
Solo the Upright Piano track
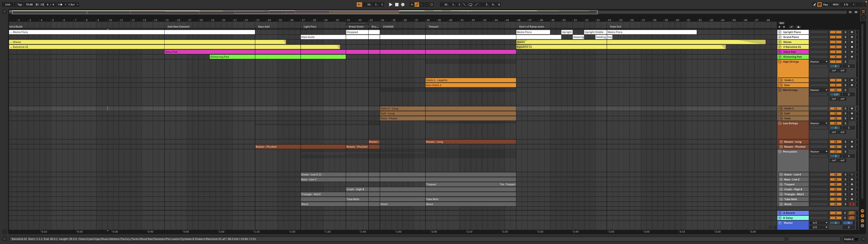point(845,32)
